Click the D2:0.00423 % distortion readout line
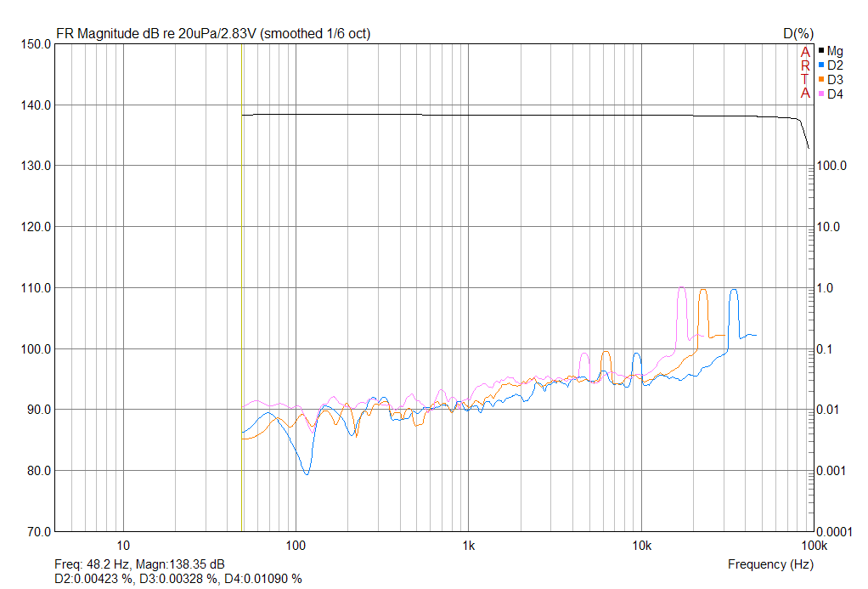This screenshot has width=868, height=589. (x=178, y=579)
